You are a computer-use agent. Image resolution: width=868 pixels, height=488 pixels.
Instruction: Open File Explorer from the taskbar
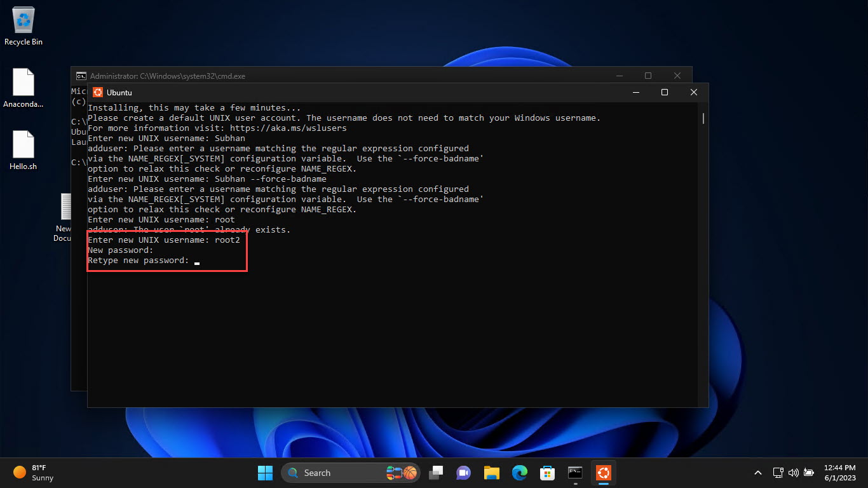click(x=492, y=473)
